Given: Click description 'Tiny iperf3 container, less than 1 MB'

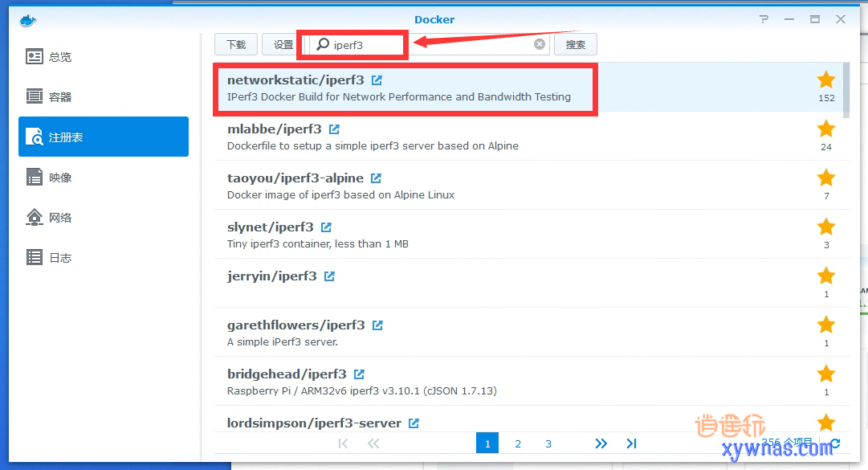Looking at the screenshot, I should 318,244.
